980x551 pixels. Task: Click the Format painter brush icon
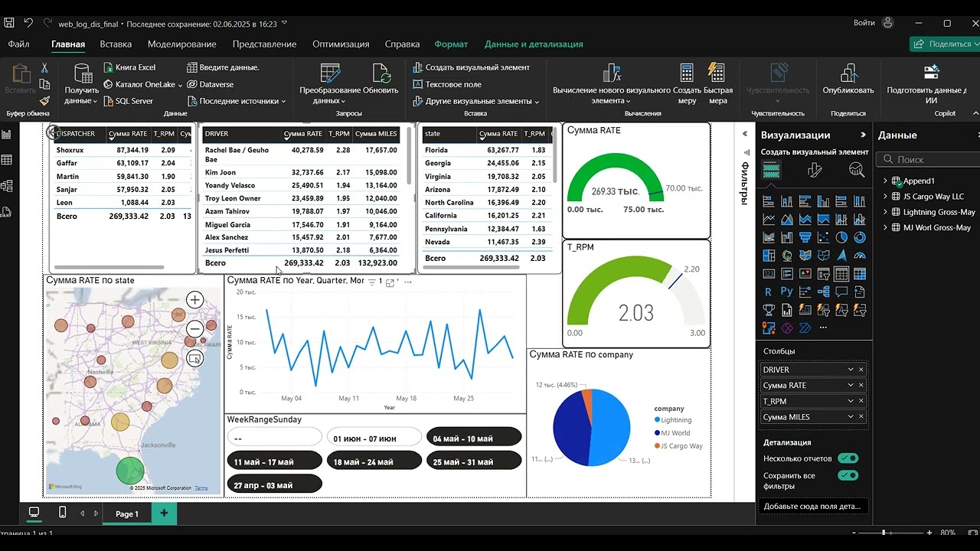pyautogui.click(x=44, y=100)
